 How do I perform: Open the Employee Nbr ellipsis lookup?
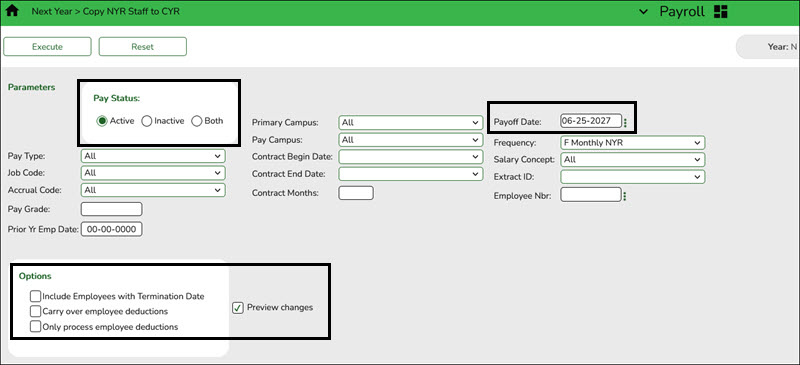coord(624,196)
